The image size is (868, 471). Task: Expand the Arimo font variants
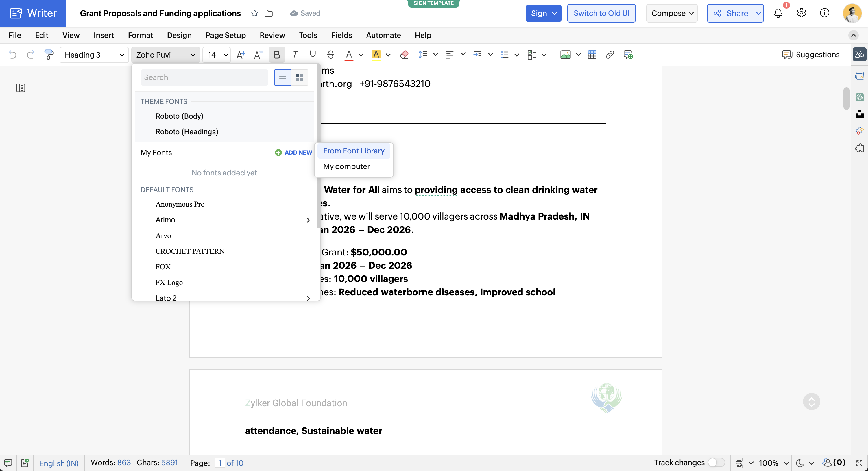[x=308, y=220]
